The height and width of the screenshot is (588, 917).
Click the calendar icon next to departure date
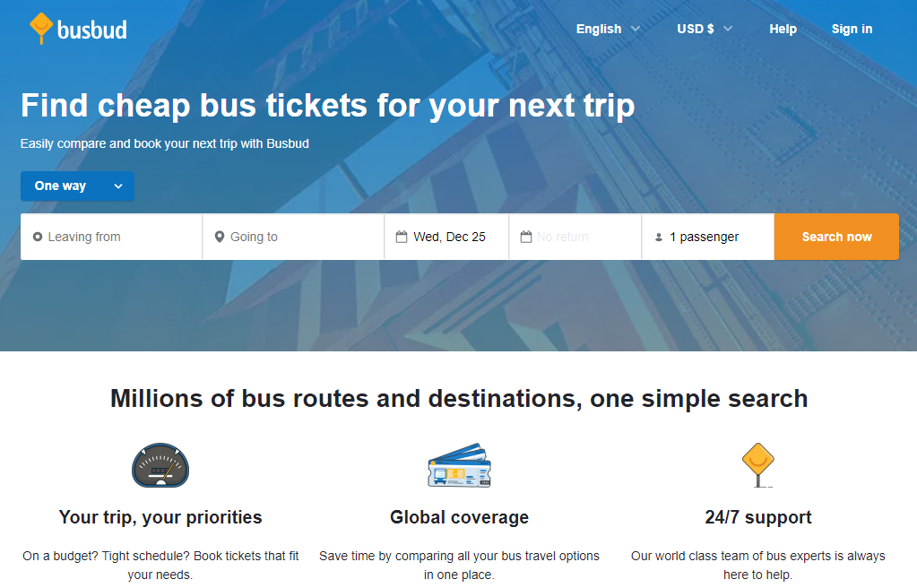pos(402,236)
